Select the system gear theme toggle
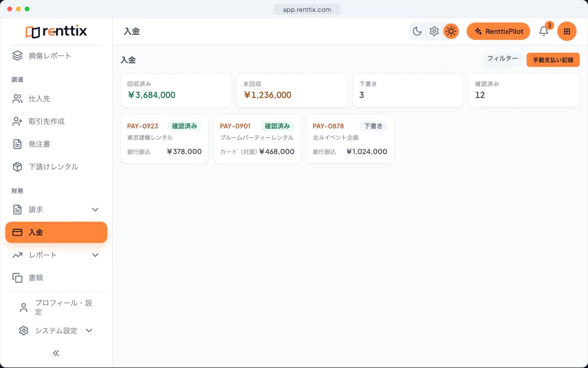This screenshot has width=588, height=368. [x=434, y=31]
